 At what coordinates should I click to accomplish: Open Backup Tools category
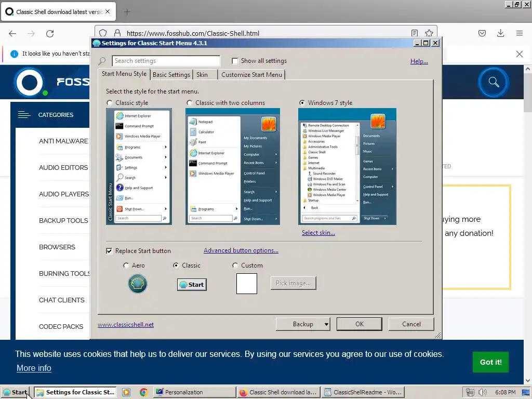tap(63, 220)
